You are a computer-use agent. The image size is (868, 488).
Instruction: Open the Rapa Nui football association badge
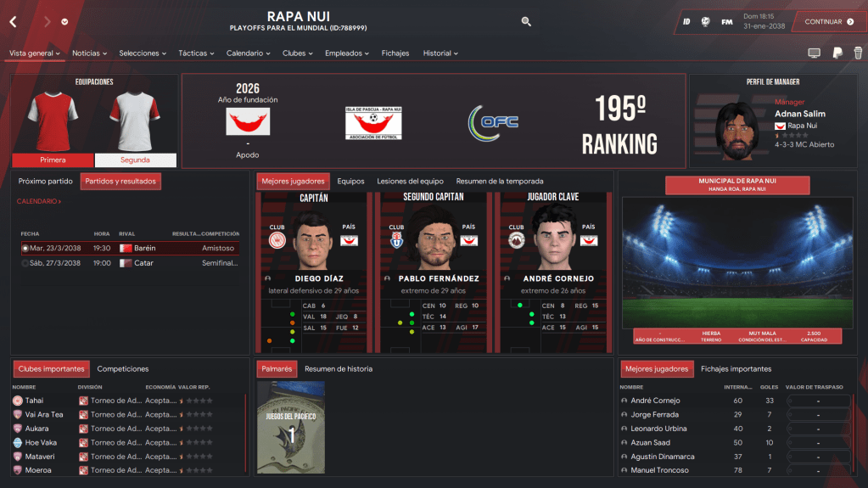(x=372, y=122)
